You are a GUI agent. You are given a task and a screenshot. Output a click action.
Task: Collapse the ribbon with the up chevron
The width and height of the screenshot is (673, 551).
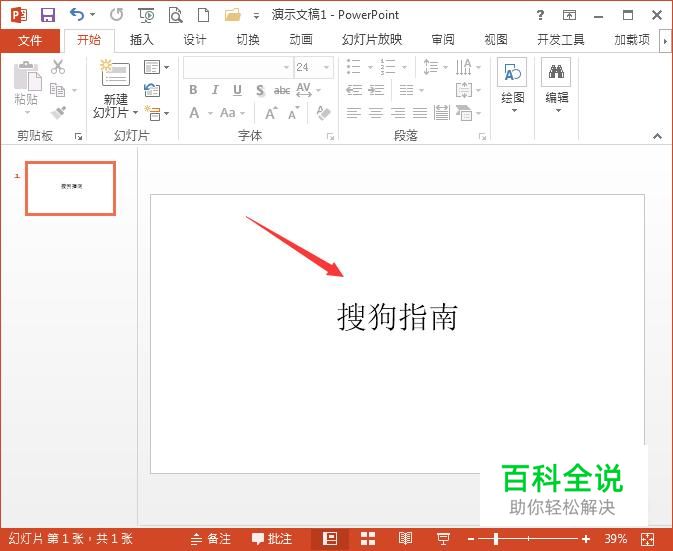(x=657, y=136)
